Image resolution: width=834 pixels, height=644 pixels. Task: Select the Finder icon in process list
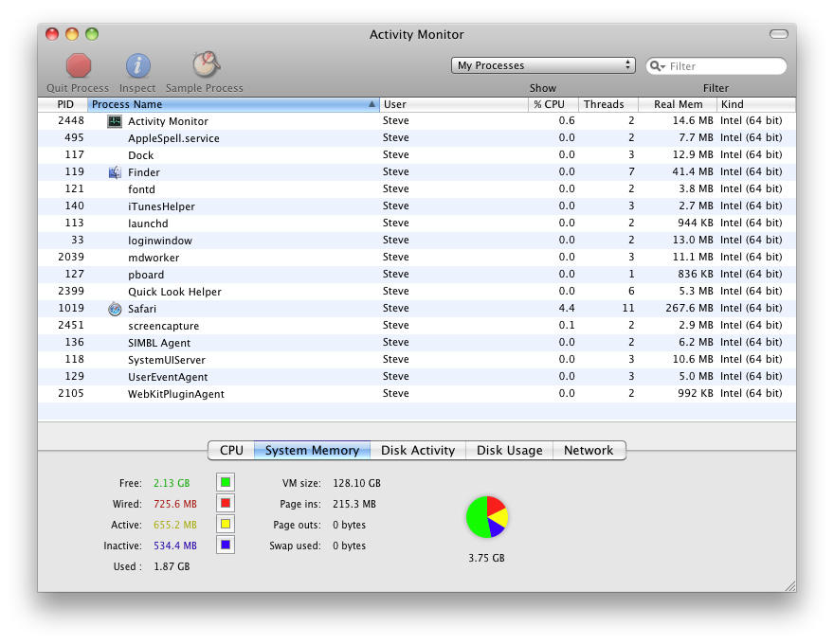click(x=115, y=172)
